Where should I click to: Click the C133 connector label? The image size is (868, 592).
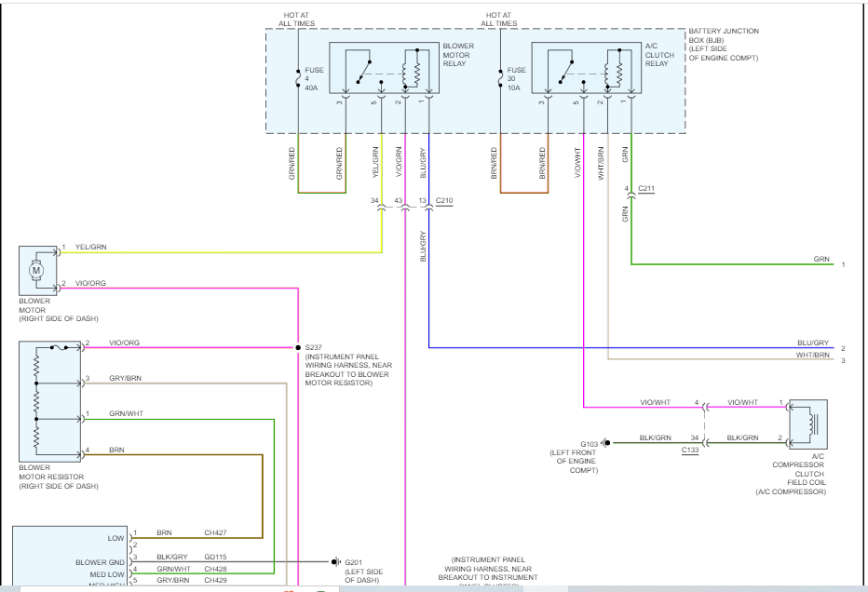coord(690,450)
